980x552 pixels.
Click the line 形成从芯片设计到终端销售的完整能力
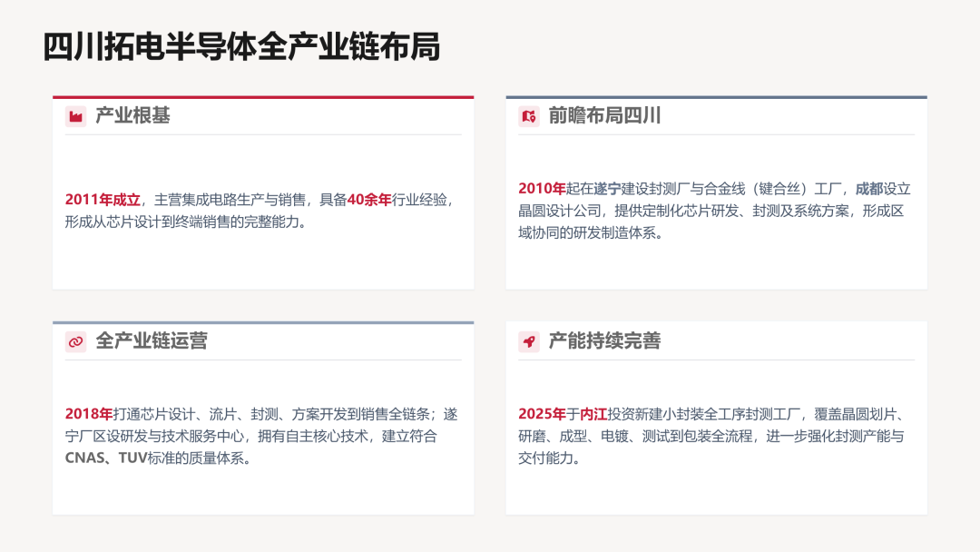tap(186, 222)
